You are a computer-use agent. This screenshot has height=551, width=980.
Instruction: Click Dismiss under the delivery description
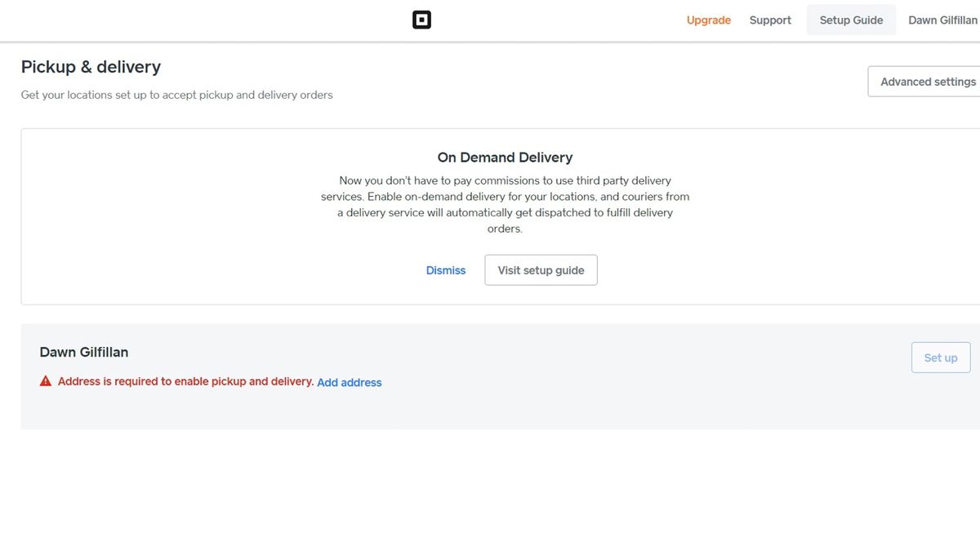[x=445, y=269]
